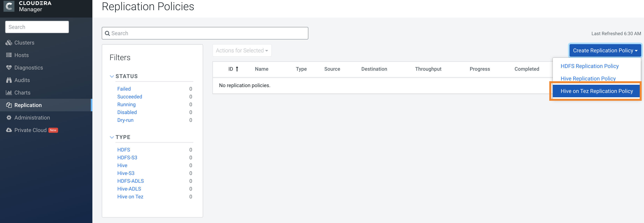
Task: Click the Diagnostics stethoscope icon
Action: click(9, 67)
